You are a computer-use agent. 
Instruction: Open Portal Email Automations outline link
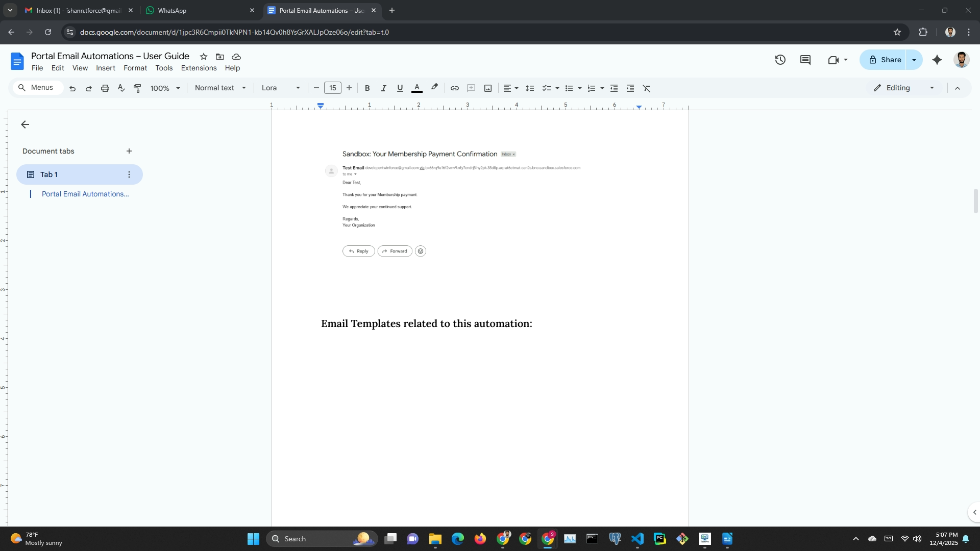pos(85,194)
